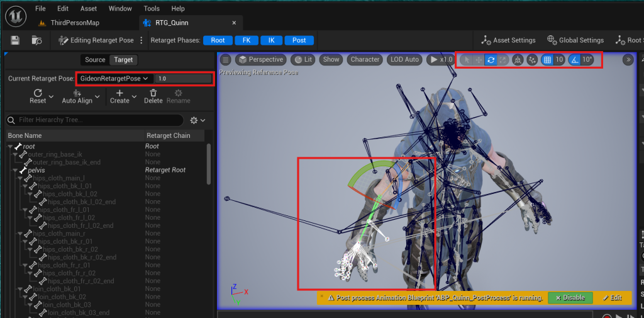Open the File menu
This screenshot has width=644, height=318.
(x=40, y=9)
